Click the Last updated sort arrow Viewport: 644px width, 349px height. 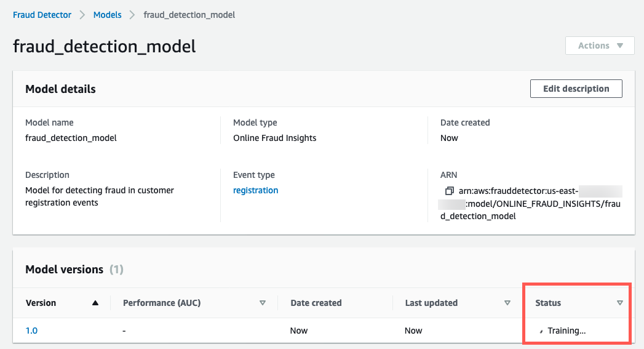click(x=507, y=303)
